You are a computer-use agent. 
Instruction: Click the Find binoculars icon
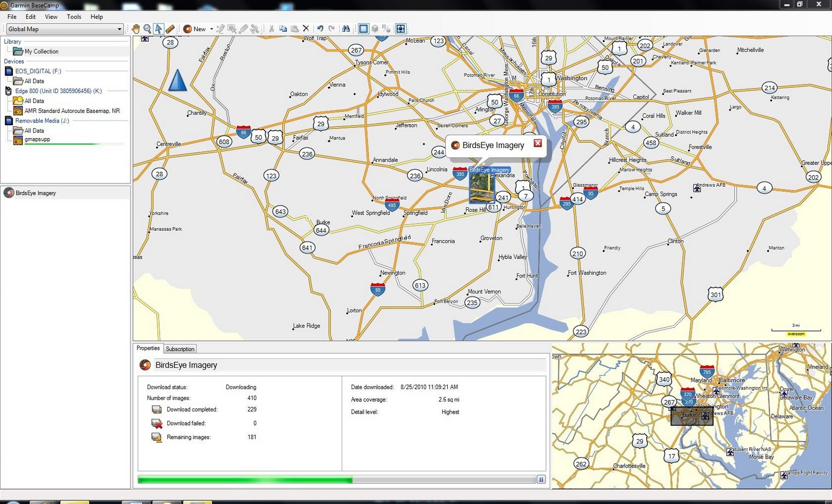pyautogui.click(x=346, y=29)
